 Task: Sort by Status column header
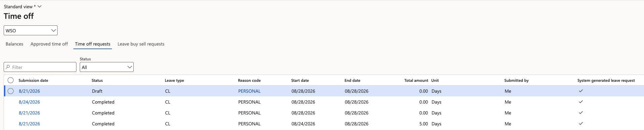[x=97, y=81]
